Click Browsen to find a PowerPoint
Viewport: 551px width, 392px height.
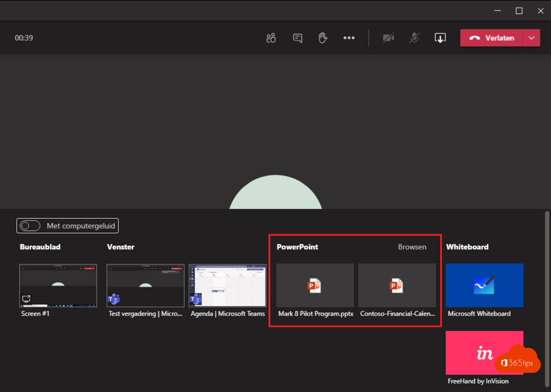[x=412, y=247]
